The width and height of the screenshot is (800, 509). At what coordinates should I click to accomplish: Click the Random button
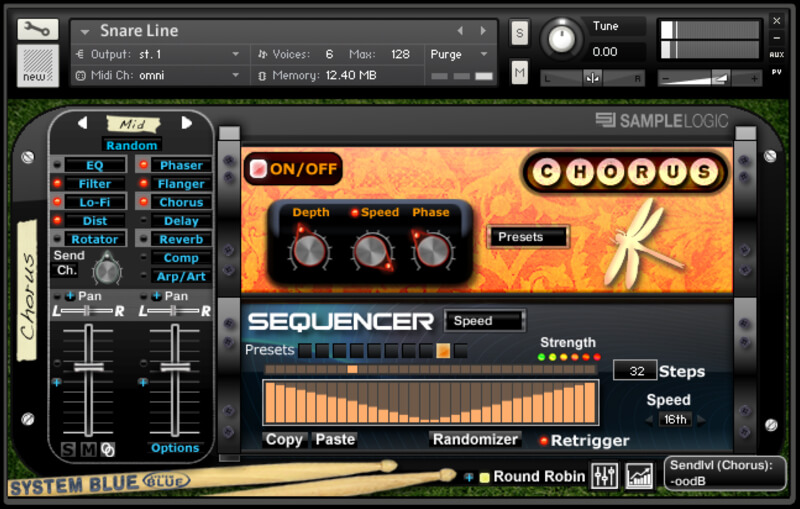click(132, 145)
